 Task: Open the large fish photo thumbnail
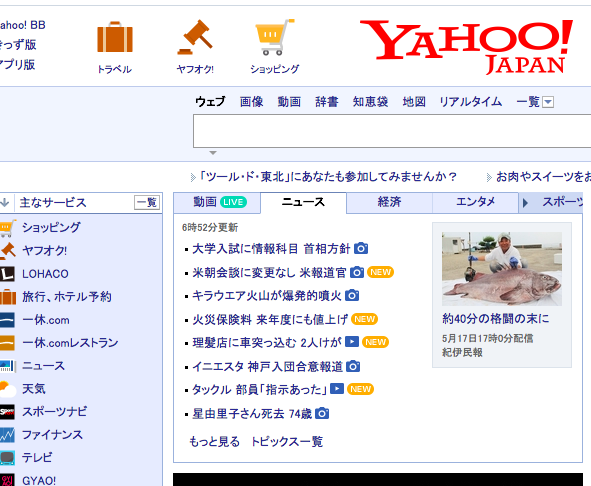coord(502,269)
